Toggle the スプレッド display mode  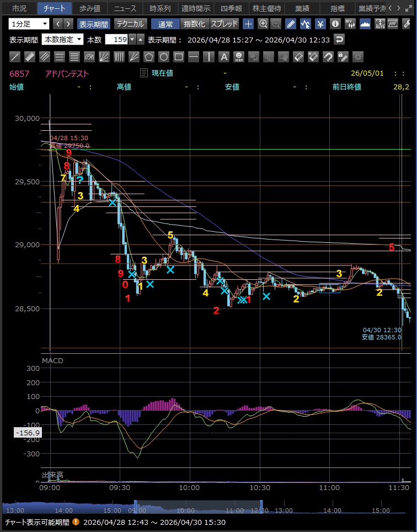click(224, 24)
